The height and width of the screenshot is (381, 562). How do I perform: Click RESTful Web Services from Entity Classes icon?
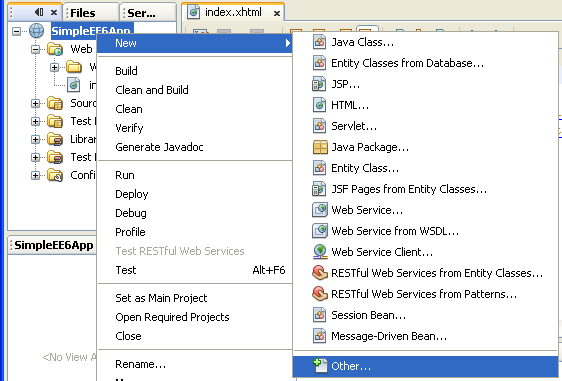pos(320,273)
